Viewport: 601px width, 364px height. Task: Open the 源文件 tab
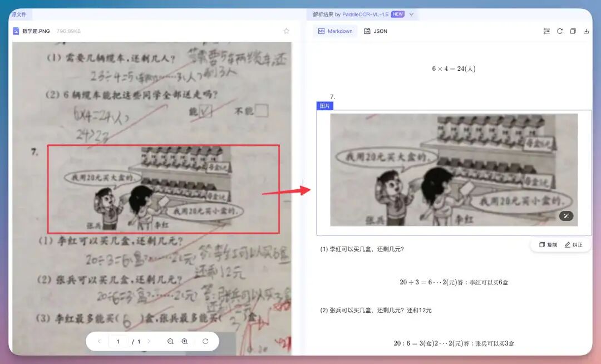18,14
